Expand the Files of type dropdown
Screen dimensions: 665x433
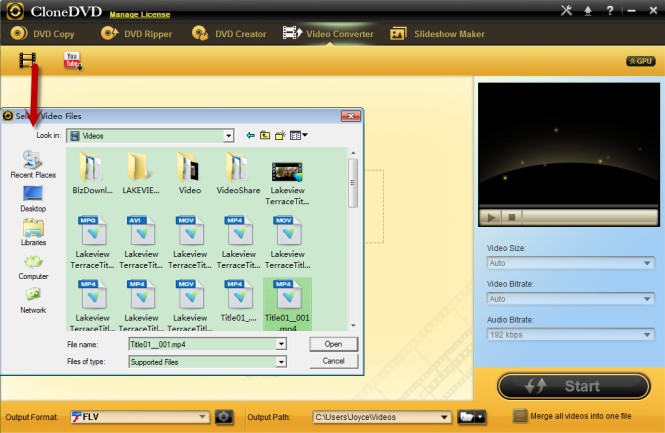[281, 362]
